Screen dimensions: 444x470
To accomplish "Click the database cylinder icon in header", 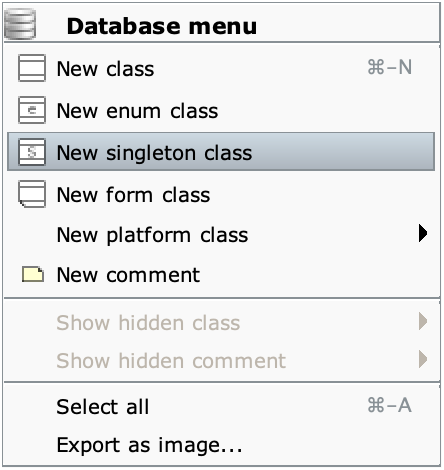I will 20,24.
